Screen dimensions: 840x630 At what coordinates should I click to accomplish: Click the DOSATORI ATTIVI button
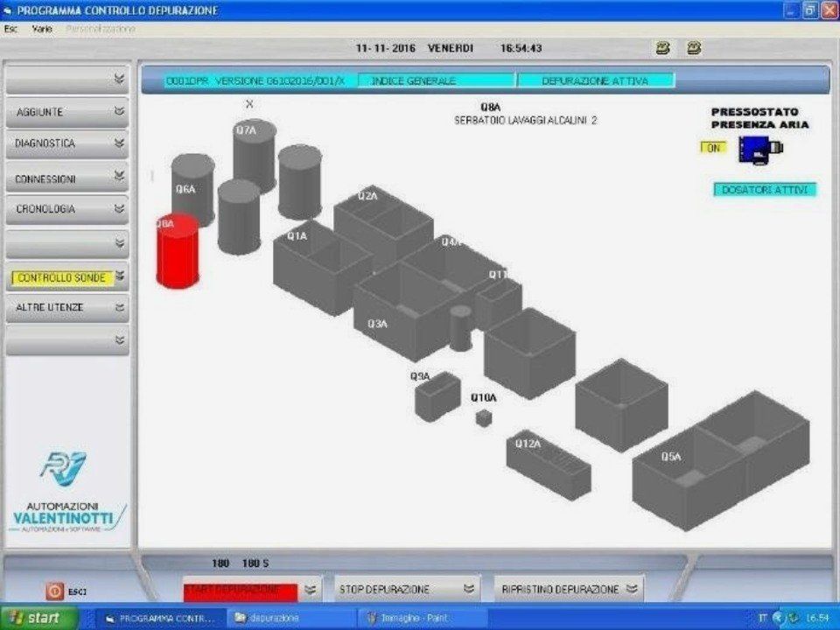[x=765, y=190]
